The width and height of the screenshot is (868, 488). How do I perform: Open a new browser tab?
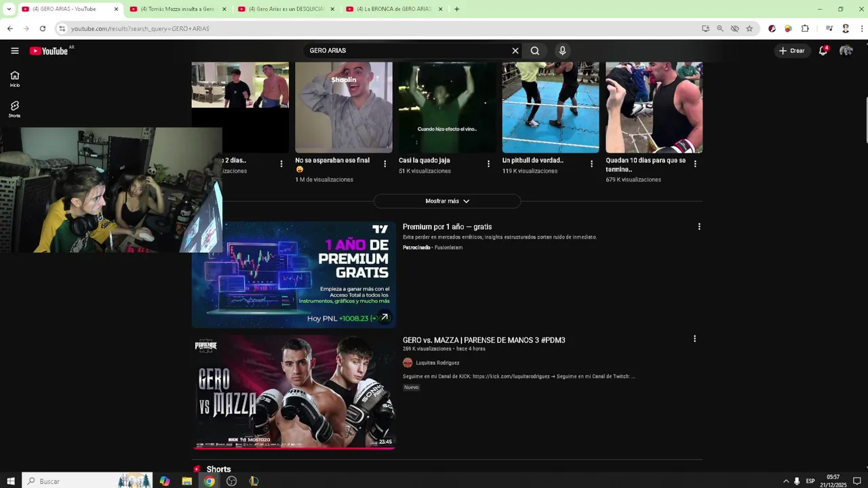coord(456,9)
